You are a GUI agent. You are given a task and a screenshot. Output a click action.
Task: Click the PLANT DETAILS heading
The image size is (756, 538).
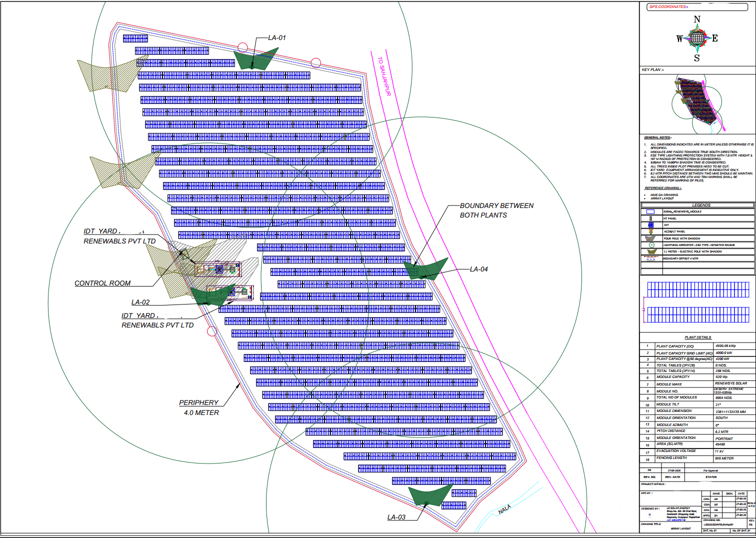(698, 337)
